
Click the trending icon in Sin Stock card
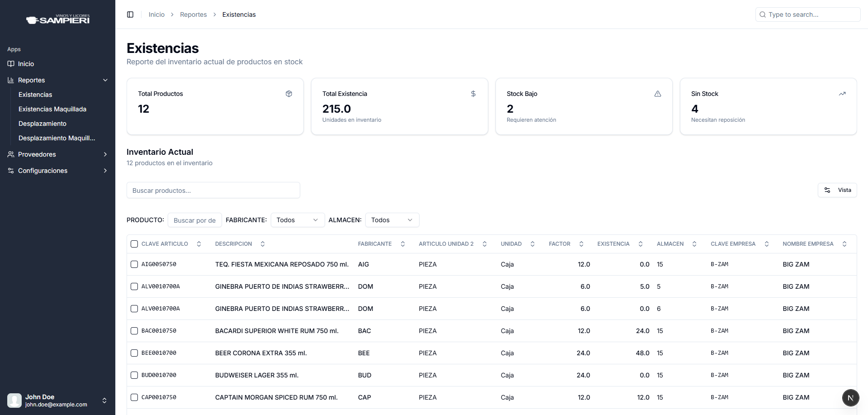coord(842,94)
